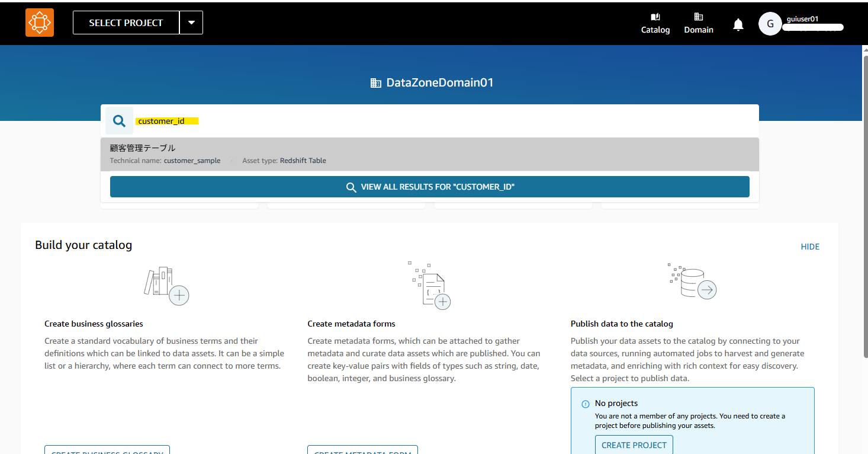
Task: Hide the Build your catalog section
Action: (x=810, y=247)
